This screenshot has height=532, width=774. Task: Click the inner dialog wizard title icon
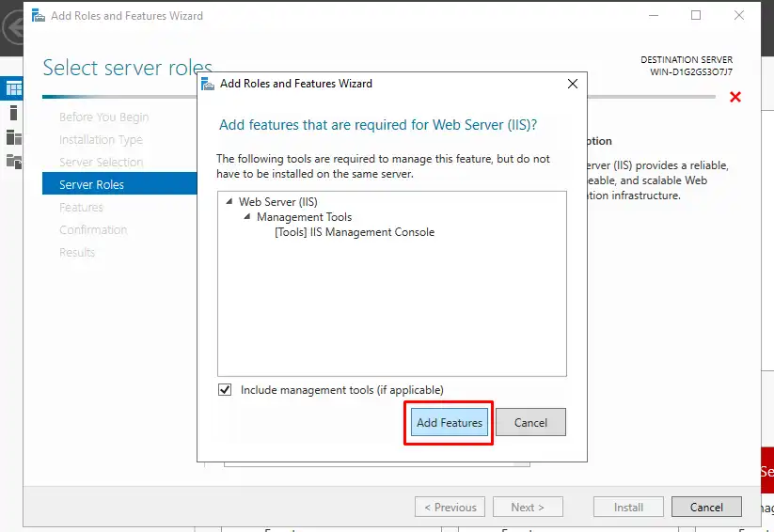[208, 84]
